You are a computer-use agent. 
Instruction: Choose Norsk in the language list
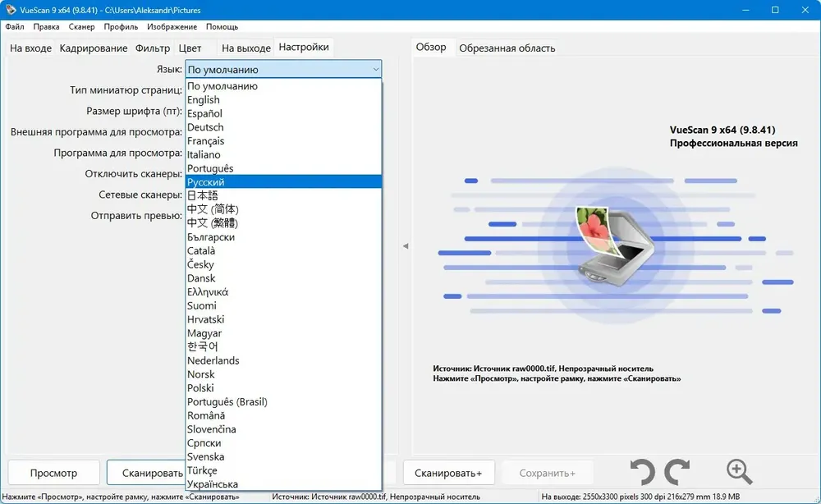[283, 374]
